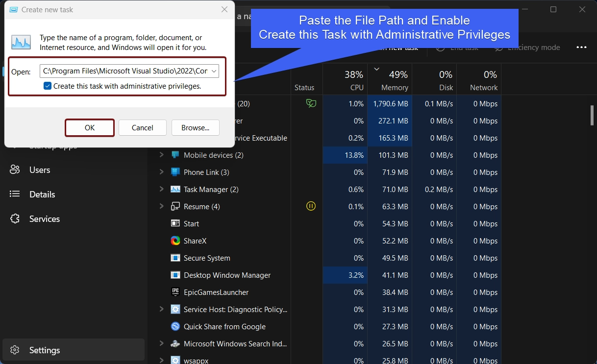Select the ShareX process name

(196, 241)
